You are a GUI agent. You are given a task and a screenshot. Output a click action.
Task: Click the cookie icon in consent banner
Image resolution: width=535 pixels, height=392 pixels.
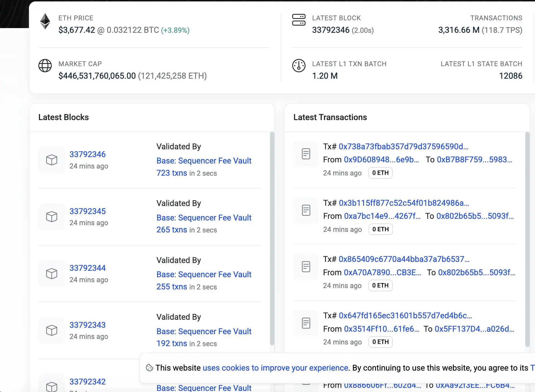click(x=149, y=368)
